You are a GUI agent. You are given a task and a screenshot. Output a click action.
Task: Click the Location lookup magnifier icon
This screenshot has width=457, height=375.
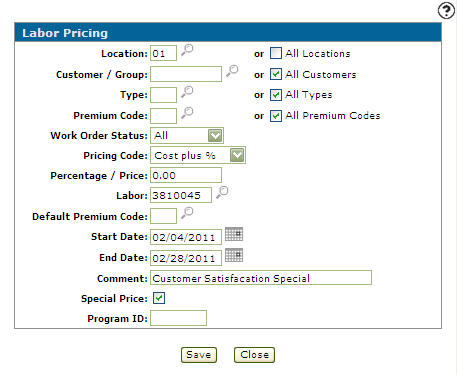(187, 50)
